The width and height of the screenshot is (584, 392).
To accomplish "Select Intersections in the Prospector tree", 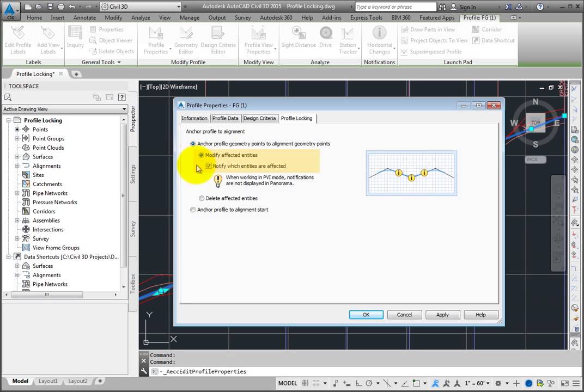I will 48,230.
